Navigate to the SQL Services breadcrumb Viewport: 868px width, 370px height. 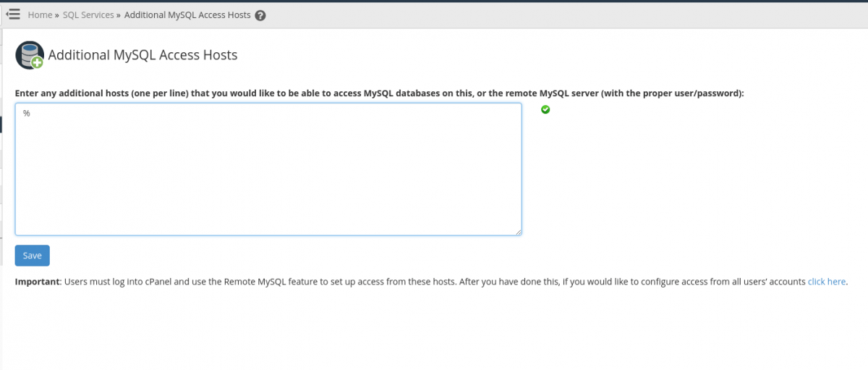pyautogui.click(x=88, y=15)
